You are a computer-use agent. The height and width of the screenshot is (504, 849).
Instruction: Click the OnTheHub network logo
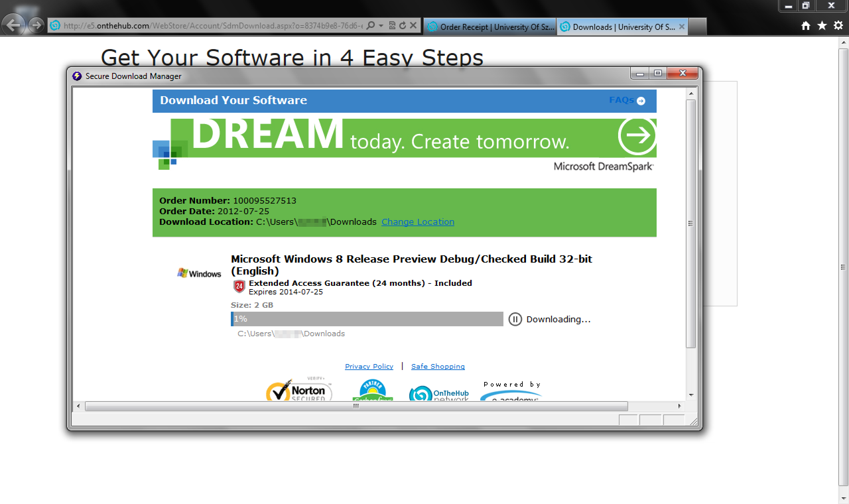(439, 393)
